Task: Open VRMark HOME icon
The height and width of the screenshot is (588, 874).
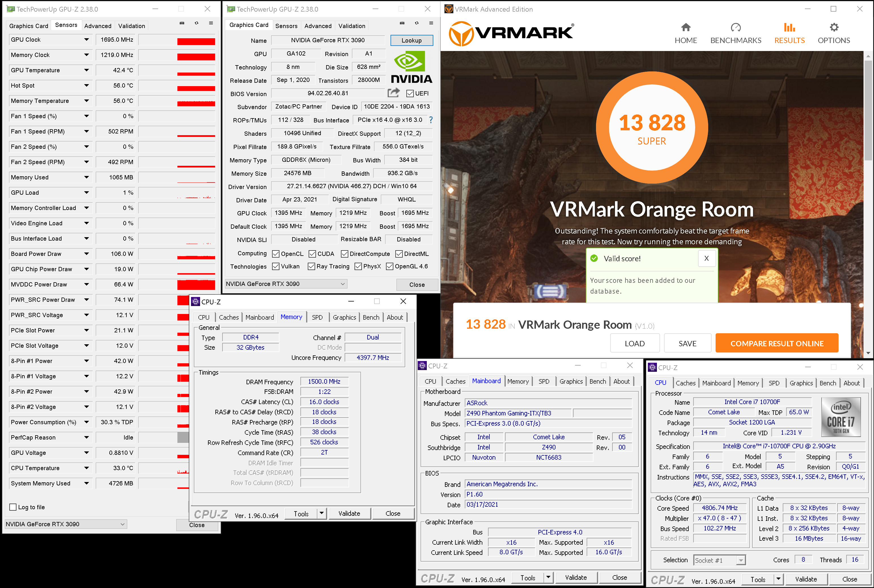Action: pyautogui.click(x=686, y=27)
